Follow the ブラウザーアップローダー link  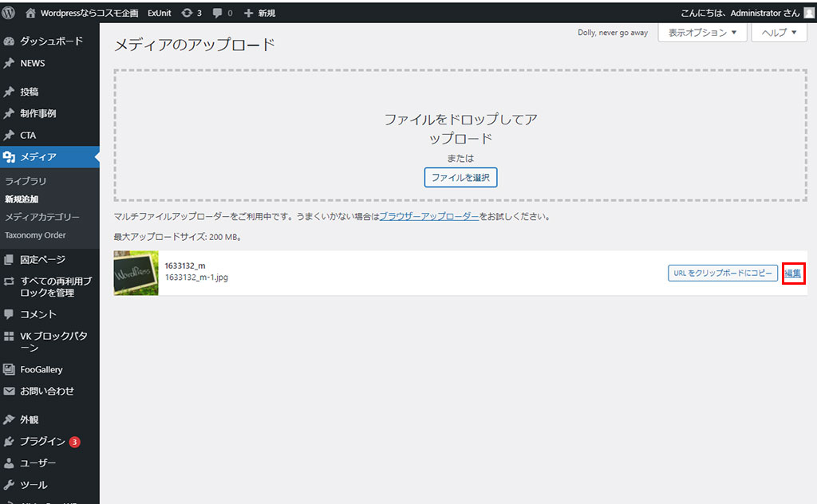pos(428,216)
